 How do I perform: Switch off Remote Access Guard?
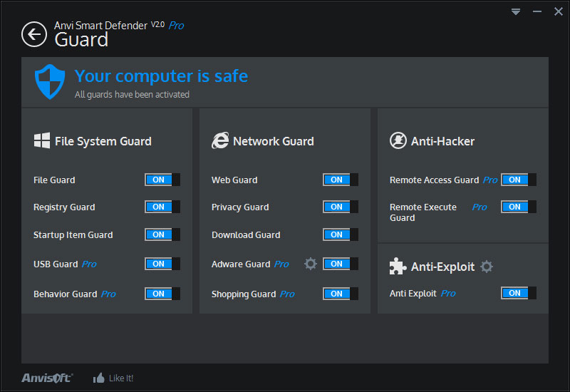pos(519,180)
